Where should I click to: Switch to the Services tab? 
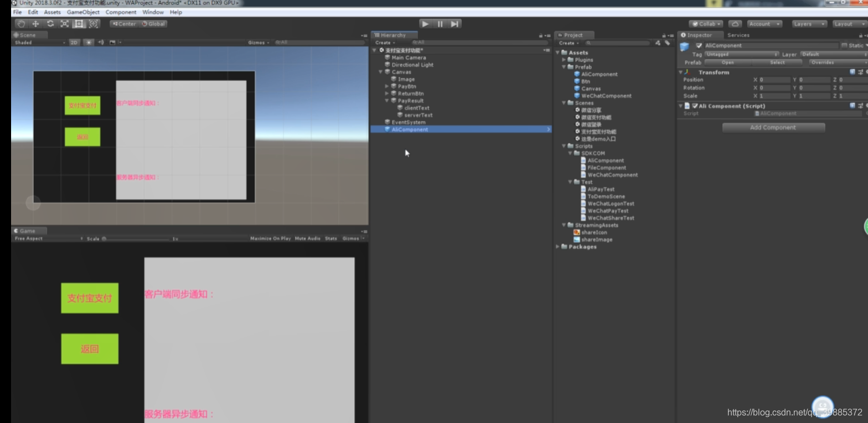click(x=738, y=35)
